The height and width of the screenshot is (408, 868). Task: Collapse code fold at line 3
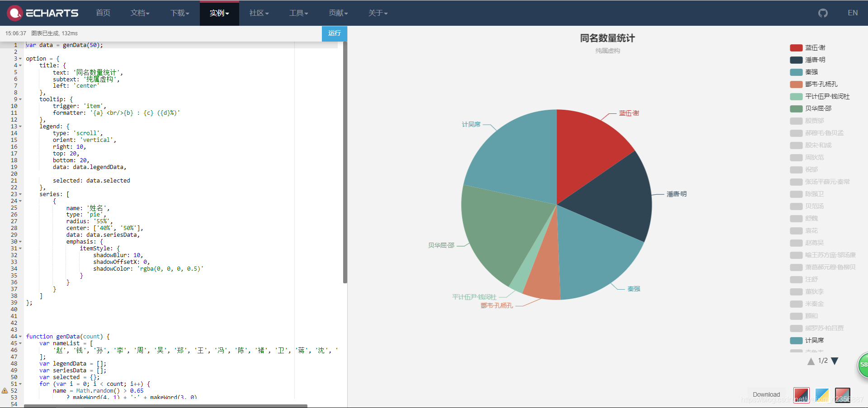20,59
